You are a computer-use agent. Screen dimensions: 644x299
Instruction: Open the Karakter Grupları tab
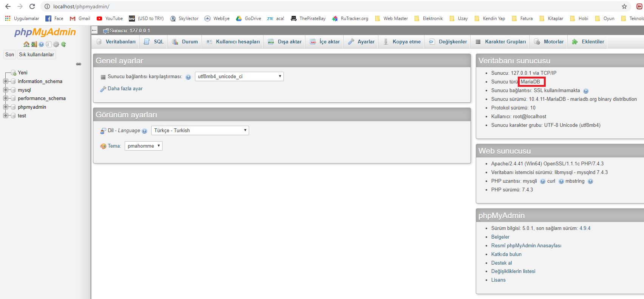click(x=500, y=42)
